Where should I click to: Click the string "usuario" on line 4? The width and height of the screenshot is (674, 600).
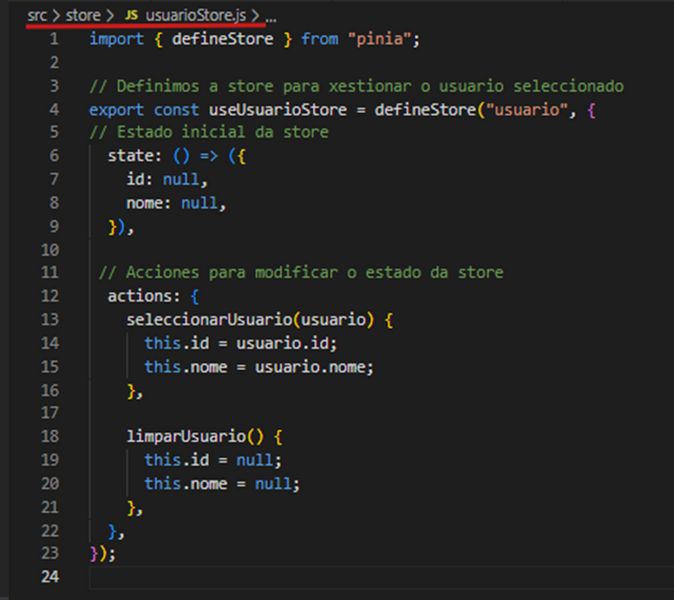tap(527, 110)
